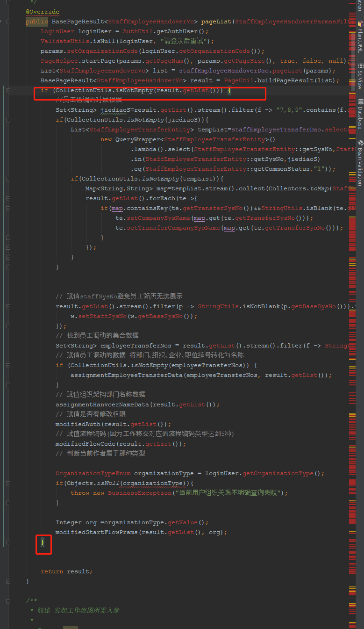Collapse the 'if(CollectionUtils.isNotEmpty(jiediaoS))' block

[8, 120]
